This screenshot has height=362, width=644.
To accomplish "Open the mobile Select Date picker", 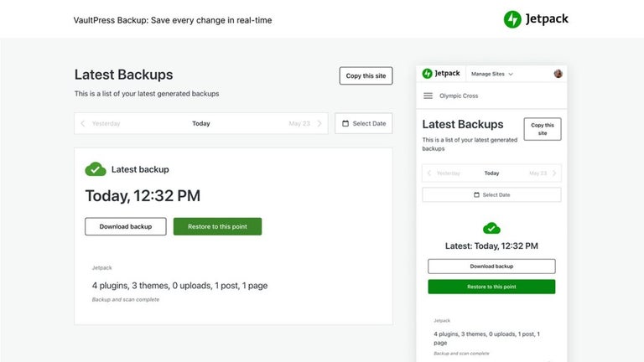I will [x=491, y=194].
